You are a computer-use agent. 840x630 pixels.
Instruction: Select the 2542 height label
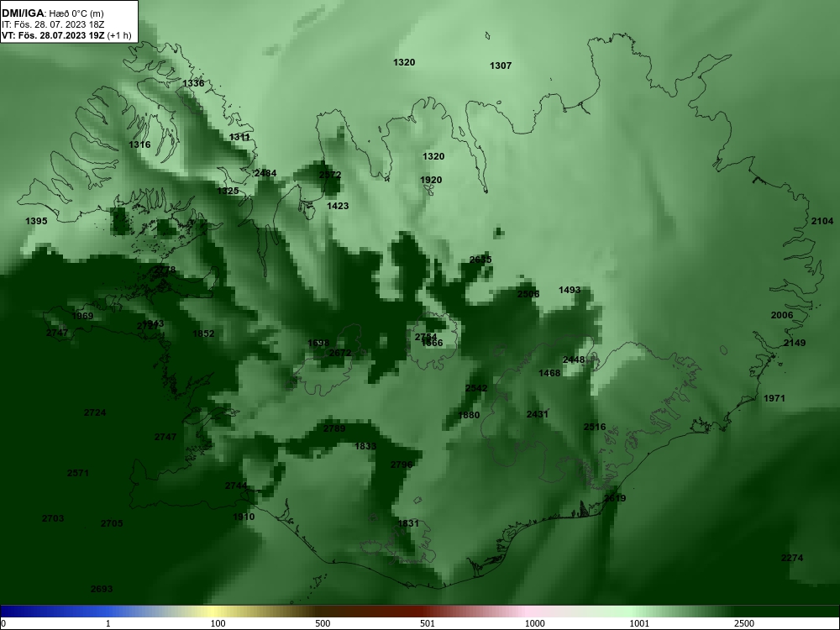pos(476,388)
